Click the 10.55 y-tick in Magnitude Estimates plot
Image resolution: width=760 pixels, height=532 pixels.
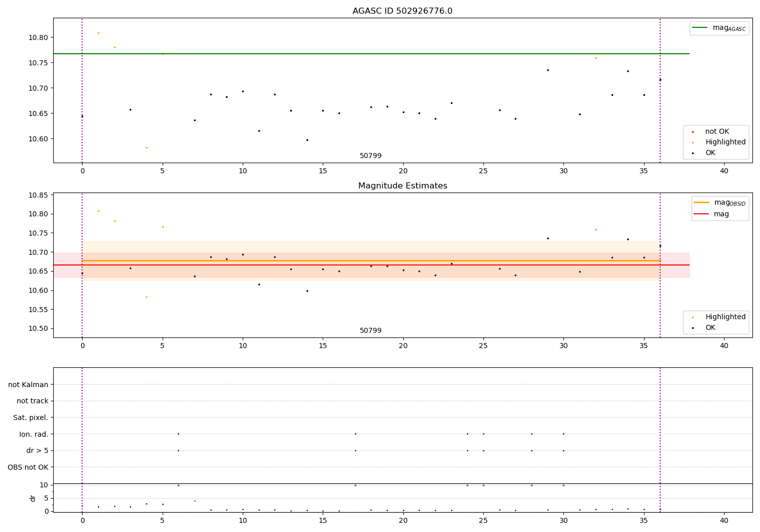tap(37, 310)
